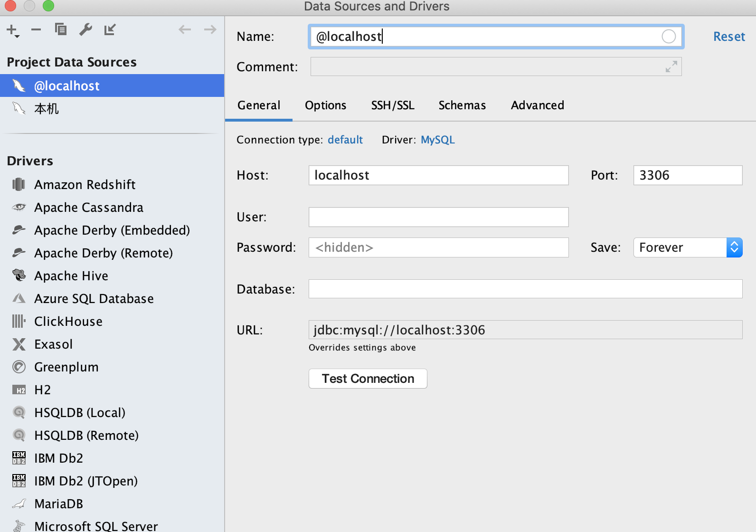756x532 pixels.
Task: Click the H2 driver icon
Action: point(19,390)
